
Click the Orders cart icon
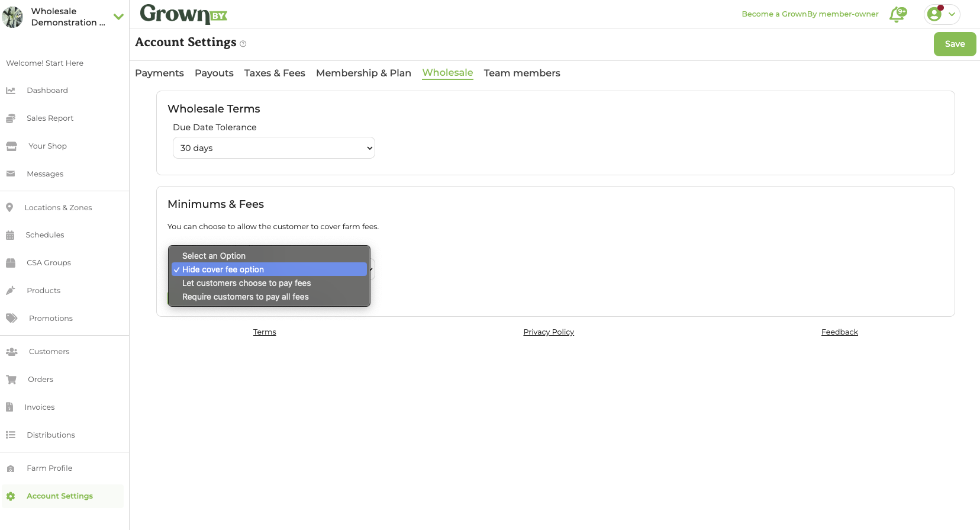pyautogui.click(x=11, y=380)
